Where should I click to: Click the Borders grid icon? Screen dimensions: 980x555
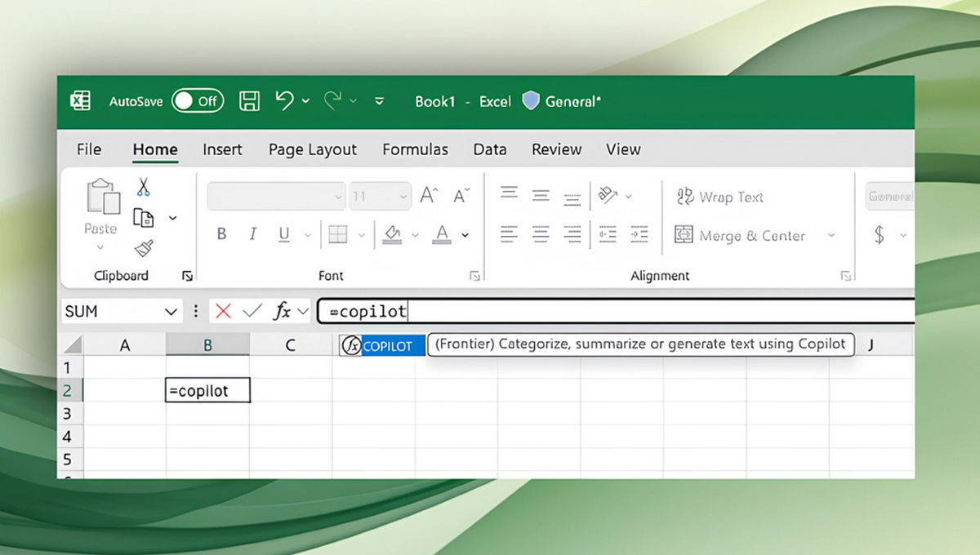point(337,235)
